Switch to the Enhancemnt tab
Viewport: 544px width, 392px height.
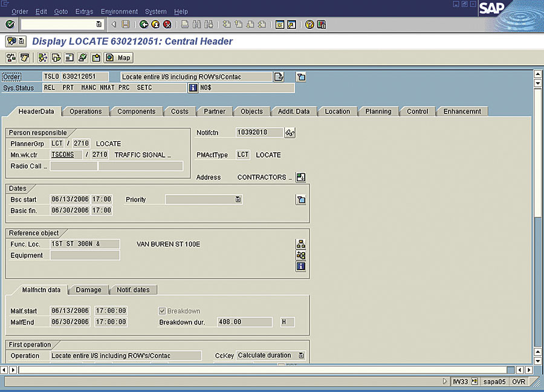pyautogui.click(x=462, y=111)
